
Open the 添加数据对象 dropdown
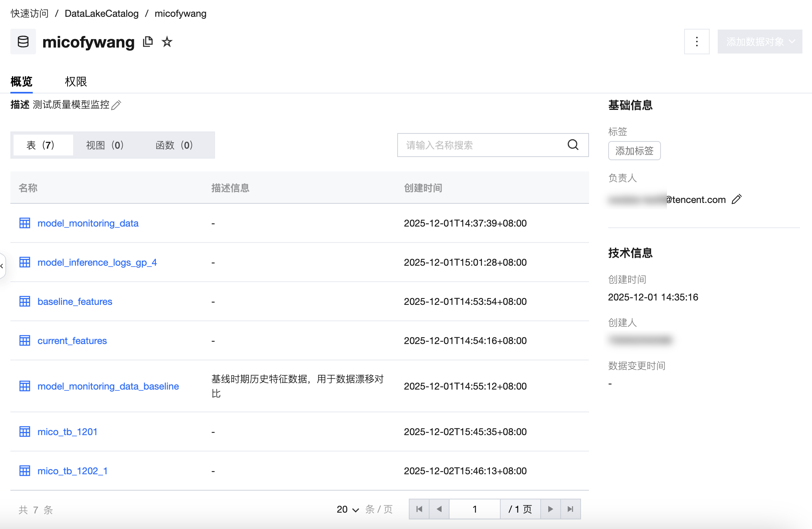pyautogui.click(x=760, y=42)
